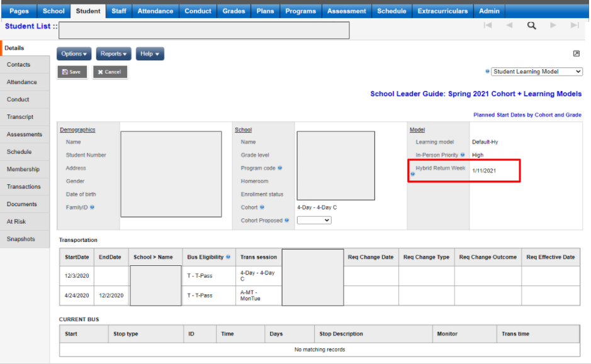Viewport: 591px width, 364px height.
Task: Click the 12/2/2020 EndDate cell
Action: (x=111, y=295)
